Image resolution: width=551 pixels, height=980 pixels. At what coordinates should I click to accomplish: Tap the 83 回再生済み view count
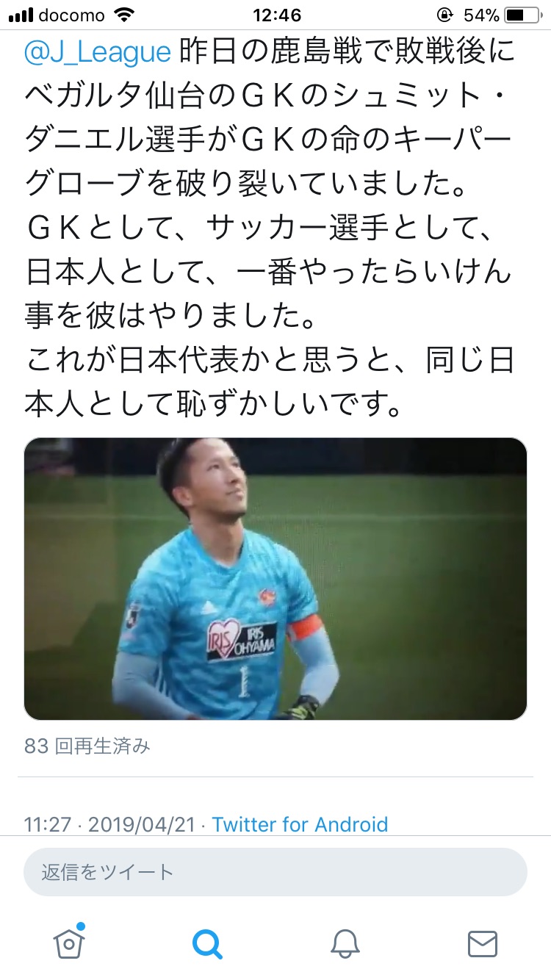tap(87, 746)
